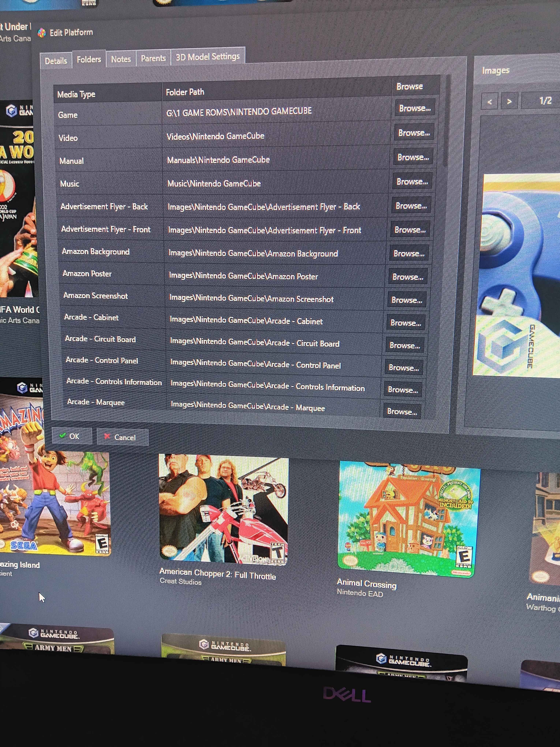Open the Folders tab

coord(89,60)
